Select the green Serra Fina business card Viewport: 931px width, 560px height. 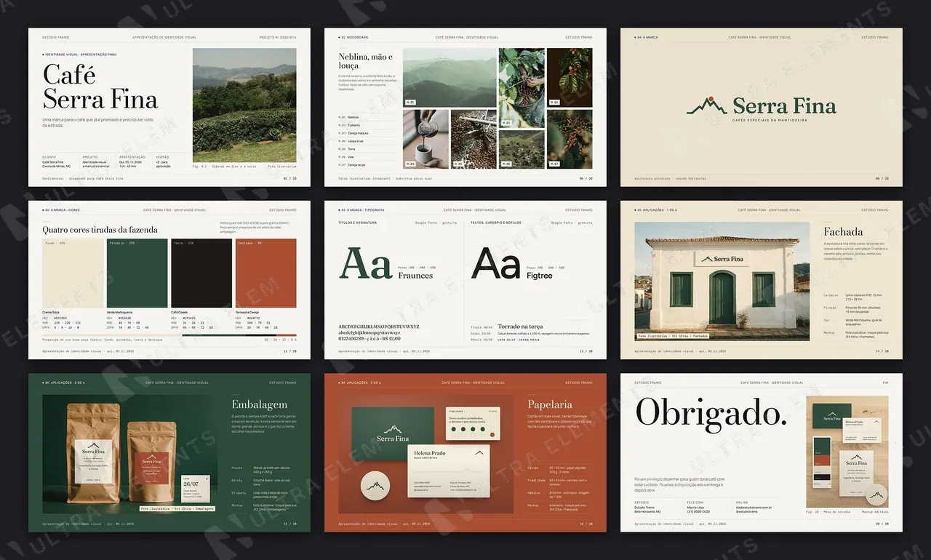[x=393, y=433]
